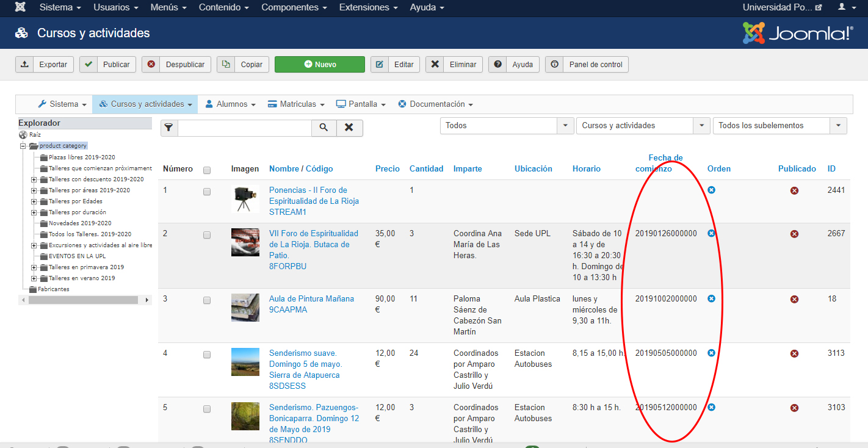The height and width of the screenshot is (448, 868).
Task: Click the Joomla logo icon in top menu
Action: click(x=20, y=7)
